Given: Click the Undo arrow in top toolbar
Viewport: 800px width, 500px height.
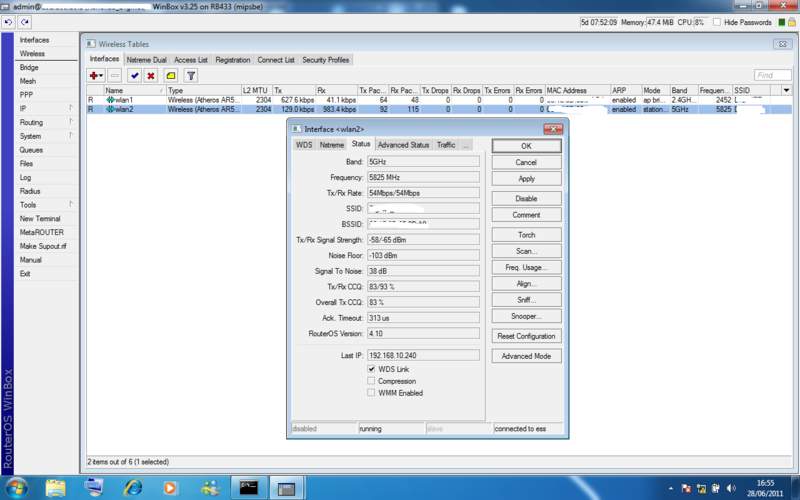Looking at the screenshot, I should [x=8, y=22].
